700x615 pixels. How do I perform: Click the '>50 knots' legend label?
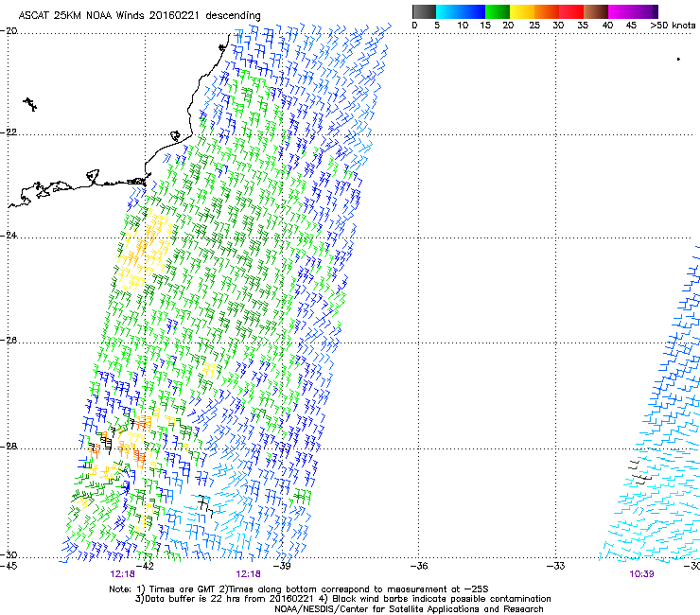coord(673,26)
